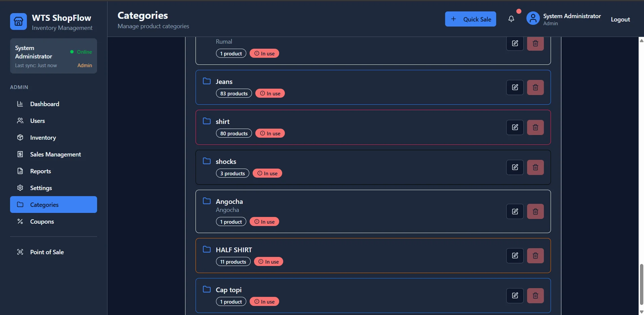644x315 pixels.
Task: Click the '3 products' badge on shocks
Action: click(x=232, y=173)
